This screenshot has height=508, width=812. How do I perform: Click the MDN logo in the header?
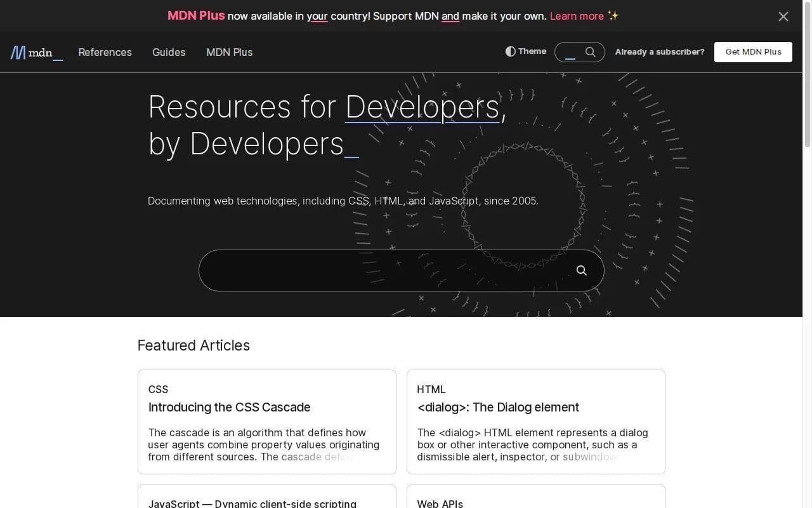pyautogui.click(x=36, y=53)
